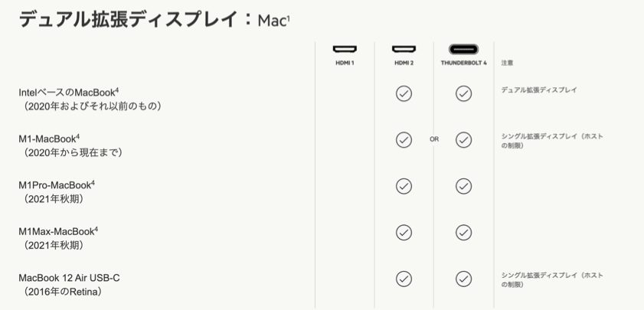Click the THUNDERBOLT 4 column label text

click(463, 64)
